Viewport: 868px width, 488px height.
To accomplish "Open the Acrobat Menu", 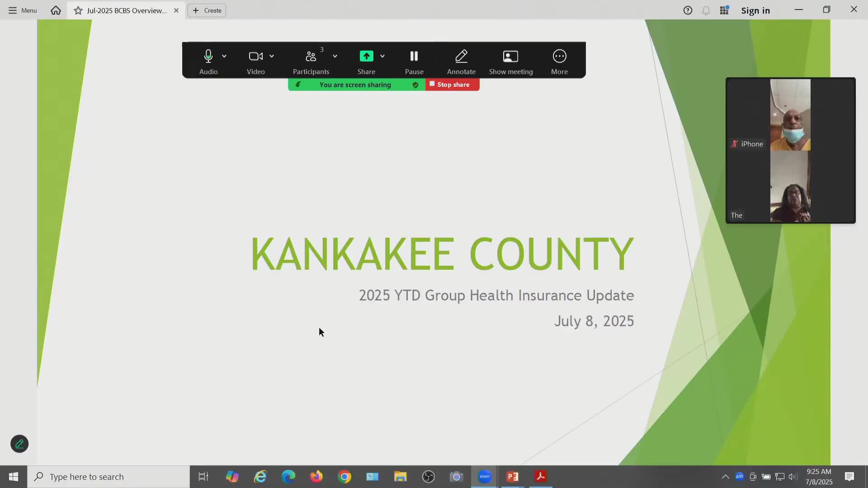I will tap(23, 10).
